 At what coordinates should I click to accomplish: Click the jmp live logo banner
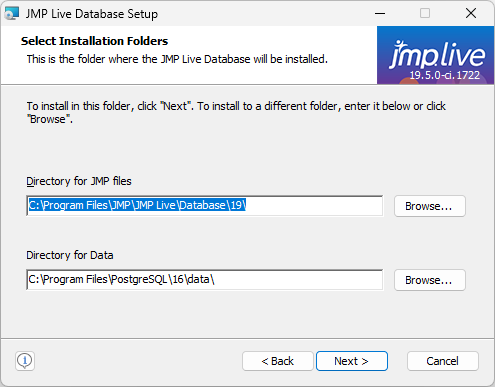pyautogui.click(x=435, y=55)
